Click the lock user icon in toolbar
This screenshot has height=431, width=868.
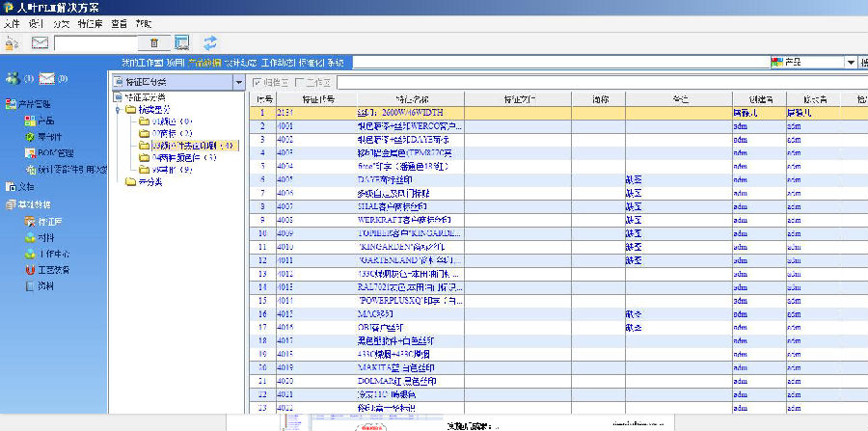point(13,42)
